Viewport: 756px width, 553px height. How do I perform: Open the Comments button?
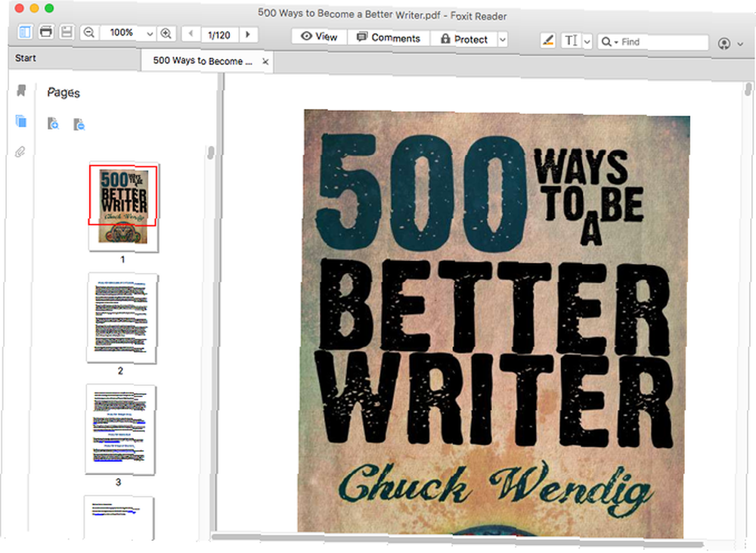pyautogui.click(x=389, y=38)
